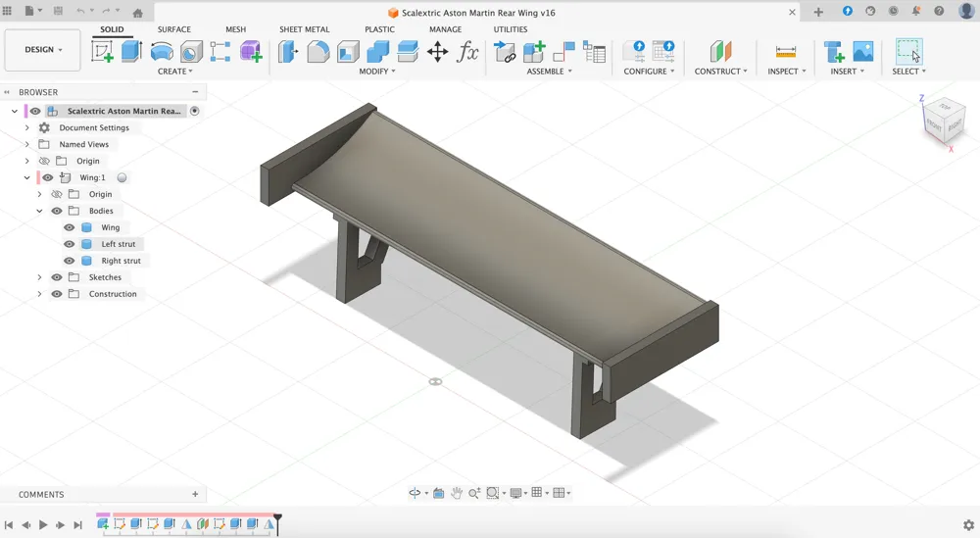Open the MODIFY dropdown menu
The width and height of the screenshot is (980, 538).
pyautogui.click(x=377, y=72)
